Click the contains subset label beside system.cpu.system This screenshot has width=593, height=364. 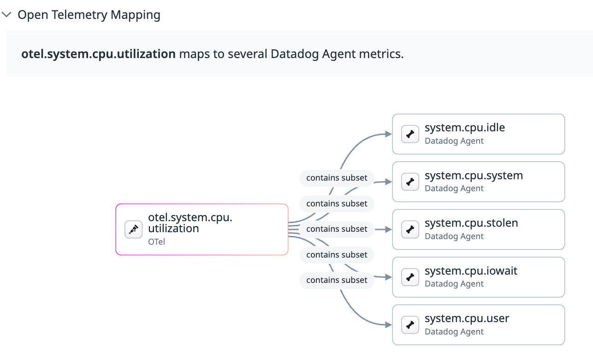pos(337,178)
